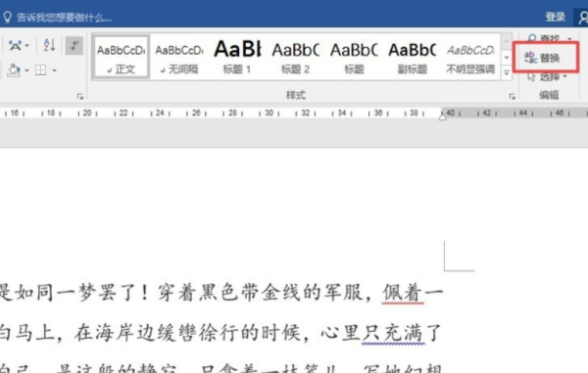Apply the 标题 1 style
Image resolution: width=588 pixels, height=373 pixels.
(x=237, y=57)
